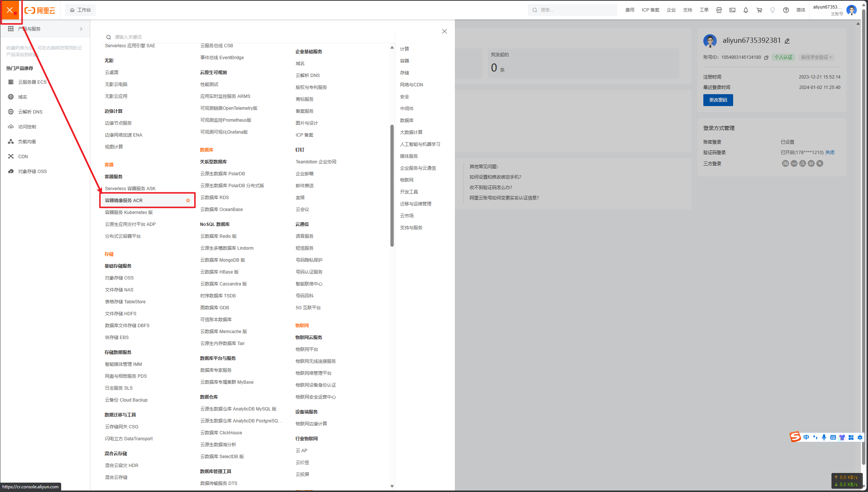Click the product list vertical scrollbar
The width and height of the screenshot is (868, 492).
[392, 186]
